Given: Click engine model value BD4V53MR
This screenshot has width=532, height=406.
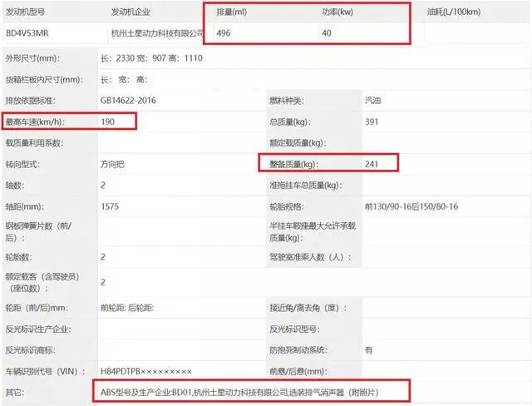Looking at the screenshot, I should [27, 33].
